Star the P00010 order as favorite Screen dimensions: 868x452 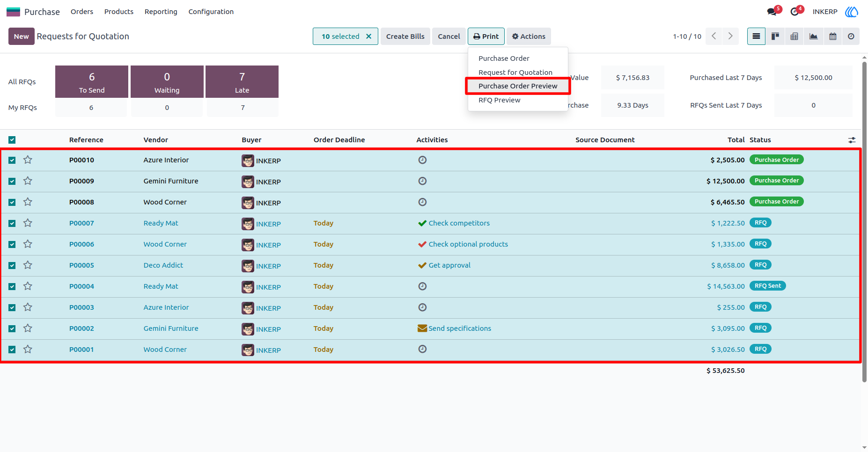pos(28,160)
